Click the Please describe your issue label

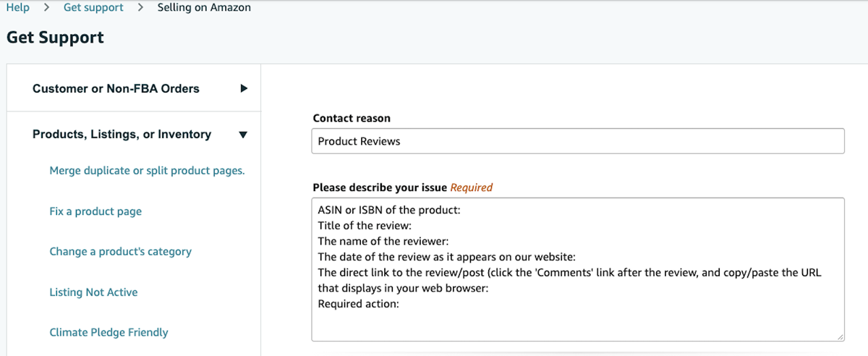tap(380, 187)
